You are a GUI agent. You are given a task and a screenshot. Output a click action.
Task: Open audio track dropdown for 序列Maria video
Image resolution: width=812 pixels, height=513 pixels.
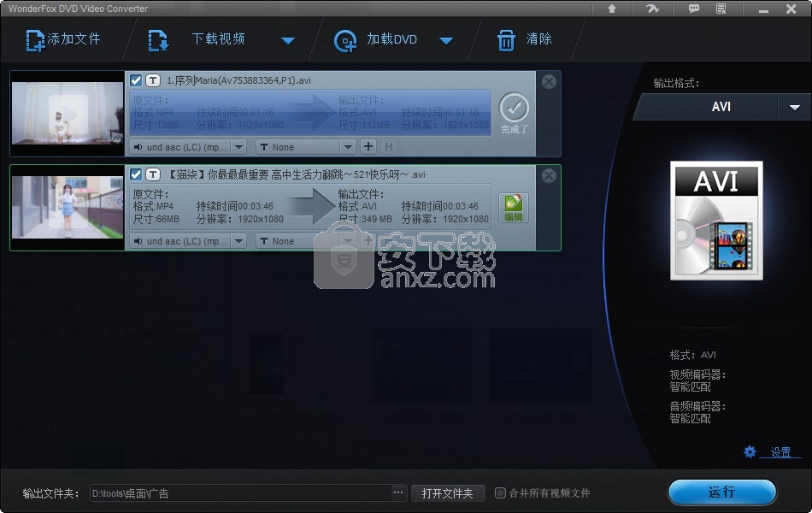[238, 147]
